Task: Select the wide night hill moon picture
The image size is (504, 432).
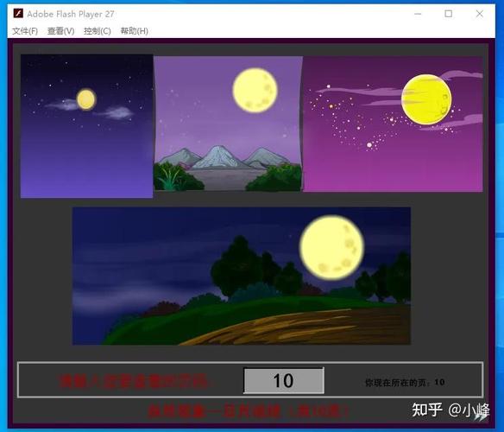Action: pos(242,276)
